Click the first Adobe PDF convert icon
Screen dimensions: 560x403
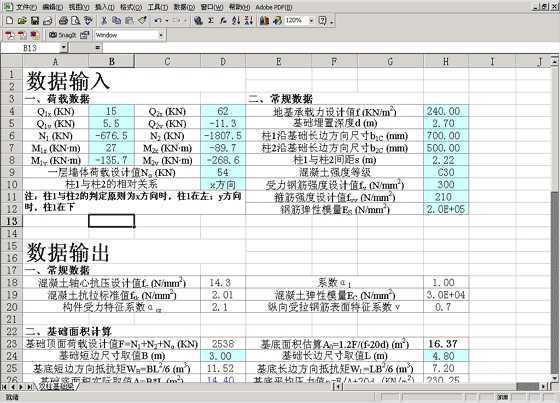[x=10, y=35]
